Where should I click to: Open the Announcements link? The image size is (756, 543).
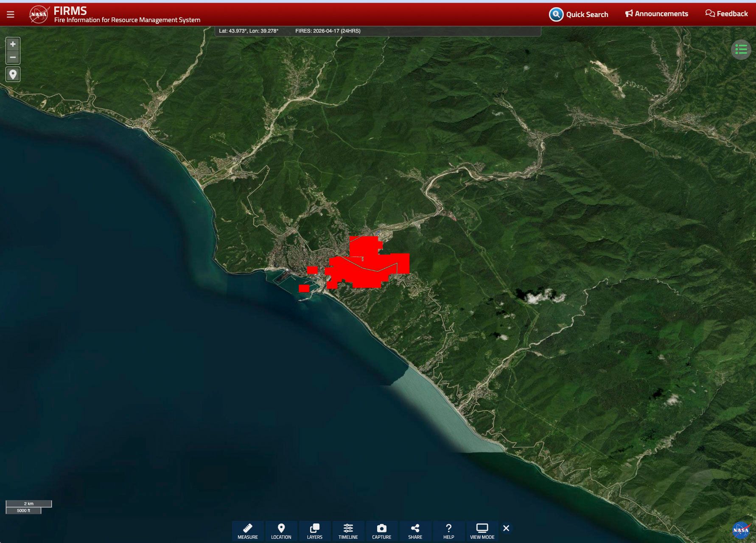click(657, 14)
